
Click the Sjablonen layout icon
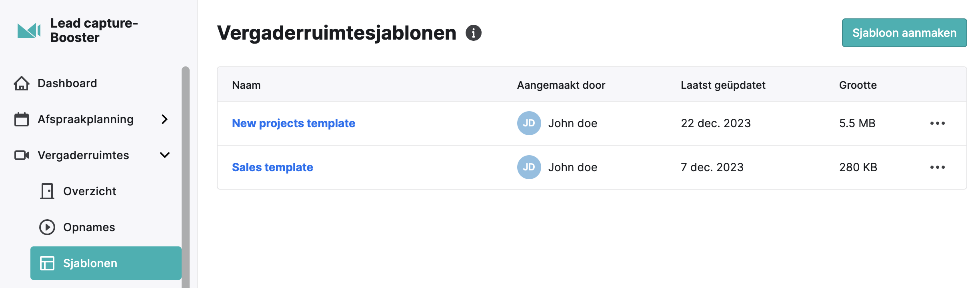47,263
